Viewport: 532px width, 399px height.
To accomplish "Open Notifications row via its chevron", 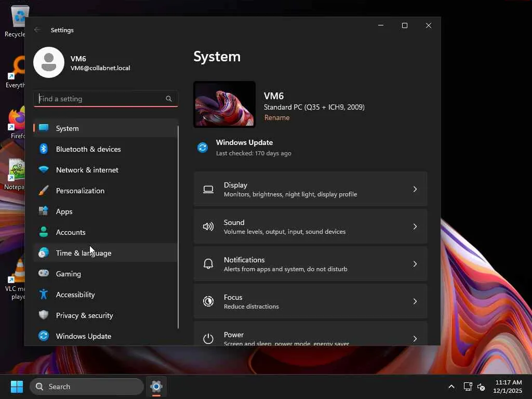I will click(415, 264).
